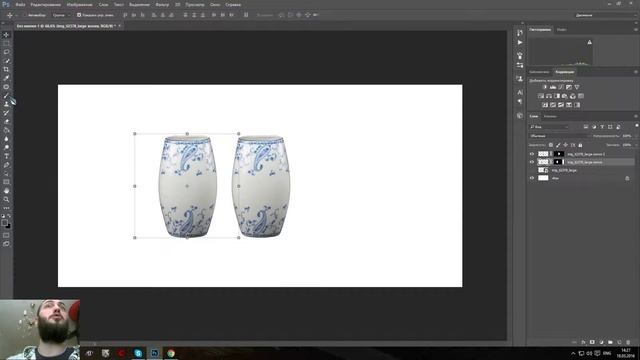Open the Изображение menu
Viewport: 640px width, 360px height.
tap(79, 5)
